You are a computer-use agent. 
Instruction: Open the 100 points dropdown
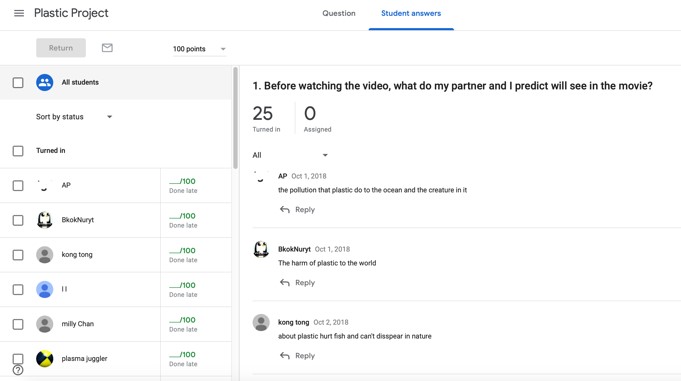pos(199,49)
